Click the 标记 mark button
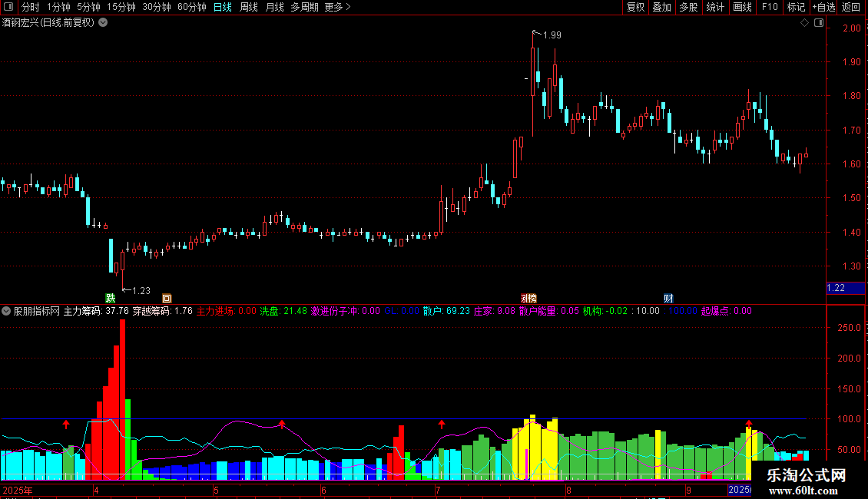 pyautogui.click(x=796, y=7)
